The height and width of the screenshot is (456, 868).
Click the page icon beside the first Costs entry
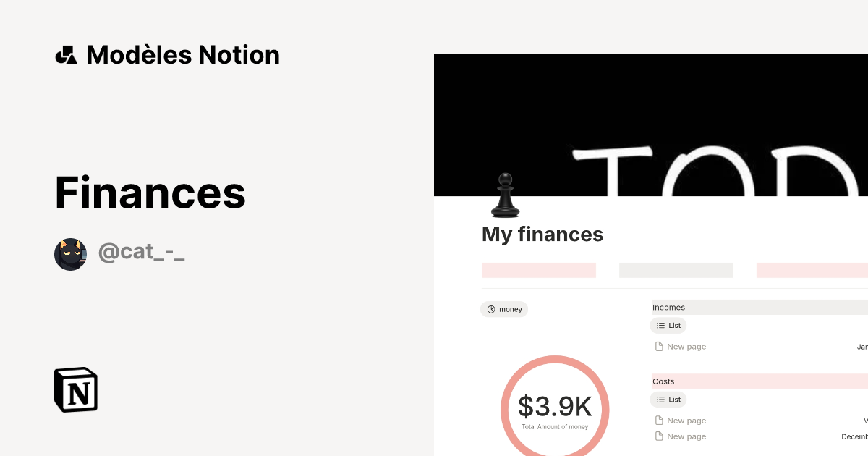658,420
